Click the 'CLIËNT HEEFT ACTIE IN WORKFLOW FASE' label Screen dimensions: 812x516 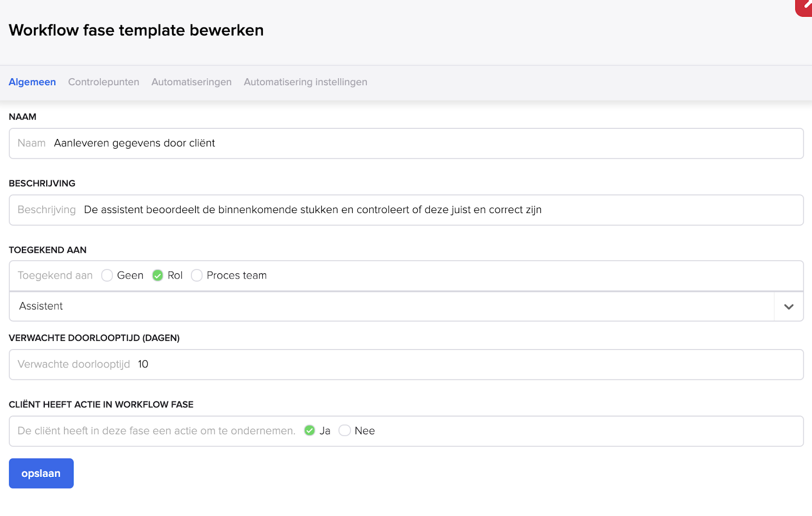click(x=101, y=404)
